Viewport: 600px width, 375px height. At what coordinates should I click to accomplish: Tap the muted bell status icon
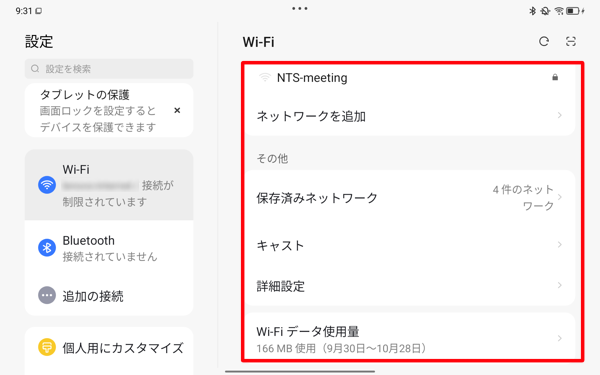point(545,11)
